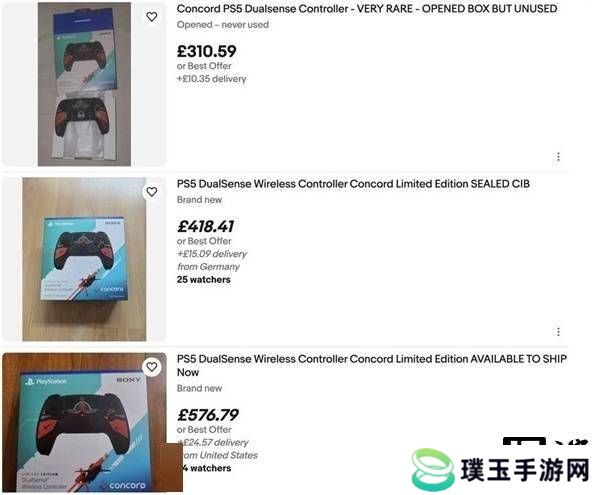Screen dimensions: 600x495
Task: Select 'or Best Offer' under £310.59
Action: click(204, 66)
